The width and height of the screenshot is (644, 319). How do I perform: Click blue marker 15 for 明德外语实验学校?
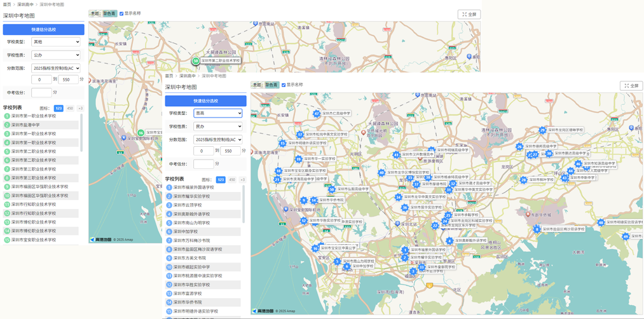pos(282,143)
